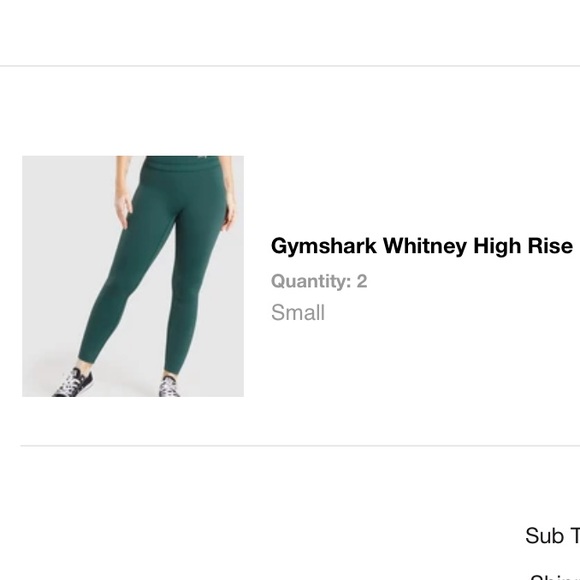Screen dimensions: 580x580
Task: Click the word Whitney in product name
Action: (425, 247)
